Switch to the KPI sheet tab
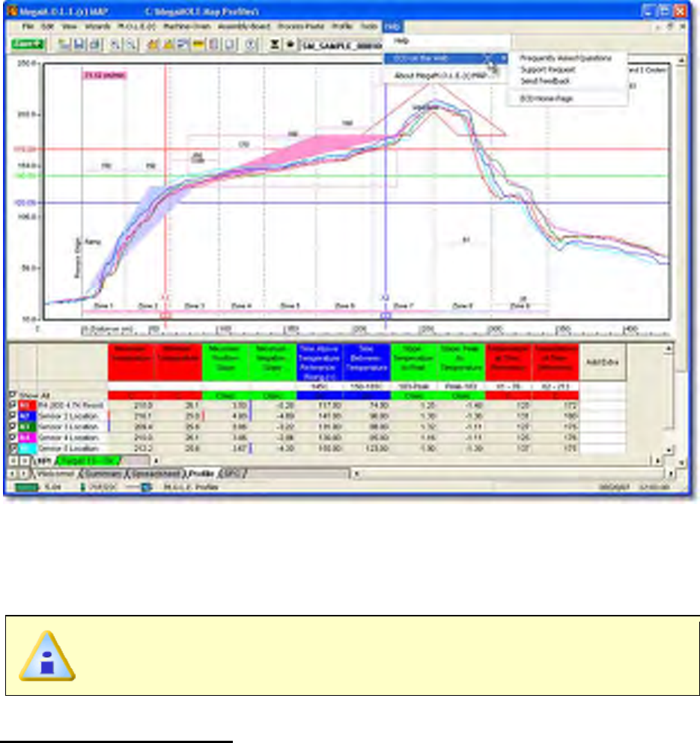 (x=44, y=461)
